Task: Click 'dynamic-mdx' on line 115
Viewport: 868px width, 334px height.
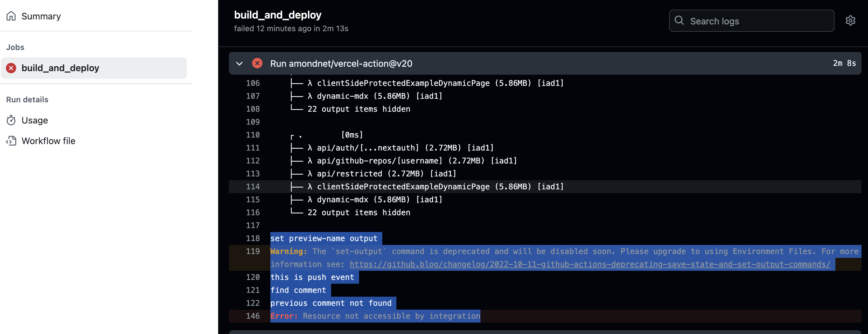Action: (x=342, y=200)
